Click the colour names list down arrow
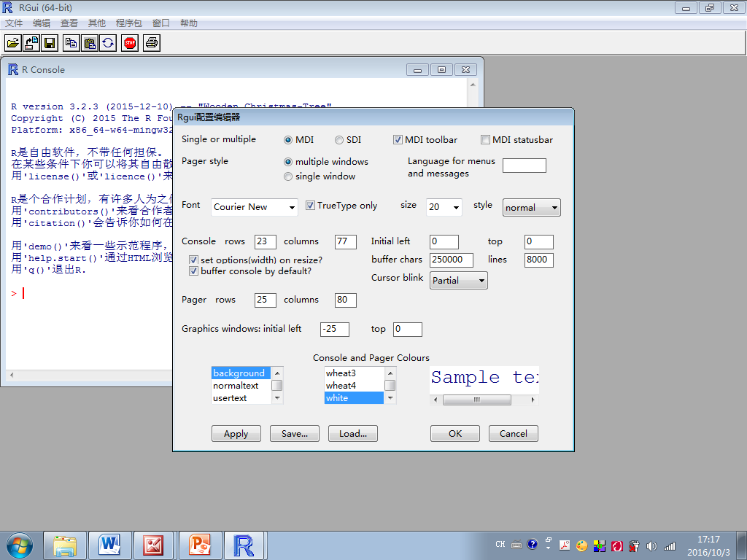Screen dimensions: 747x560 (x=390, y=398)
